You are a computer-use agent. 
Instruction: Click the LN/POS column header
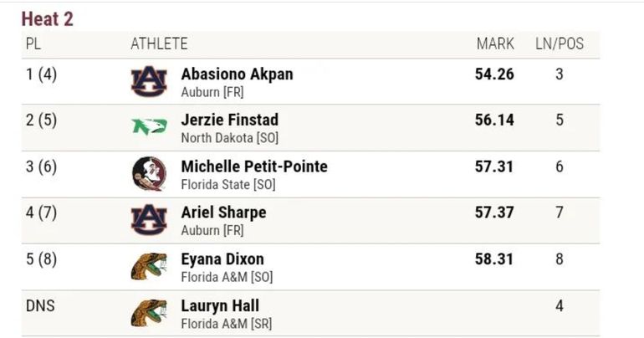pyautogui.click(x=560, y=44)
